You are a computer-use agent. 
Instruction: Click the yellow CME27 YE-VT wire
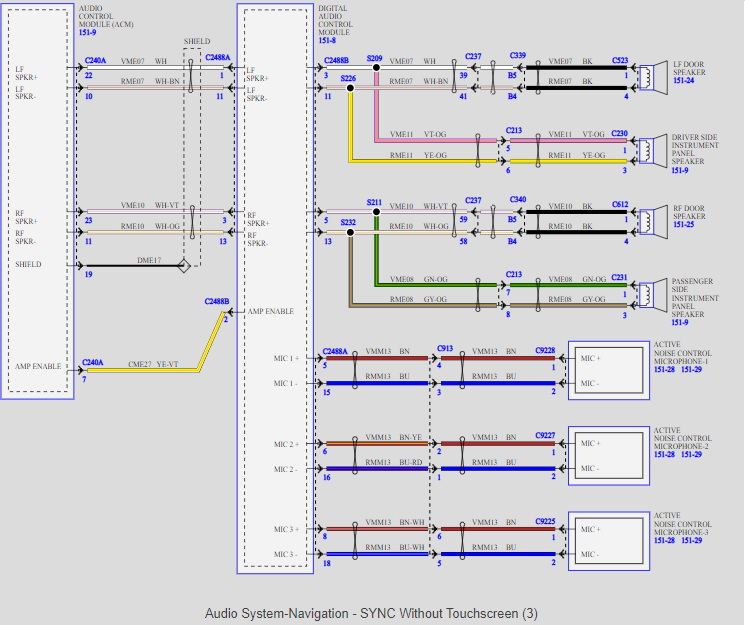pyautogui.click(x=143, y=370)
